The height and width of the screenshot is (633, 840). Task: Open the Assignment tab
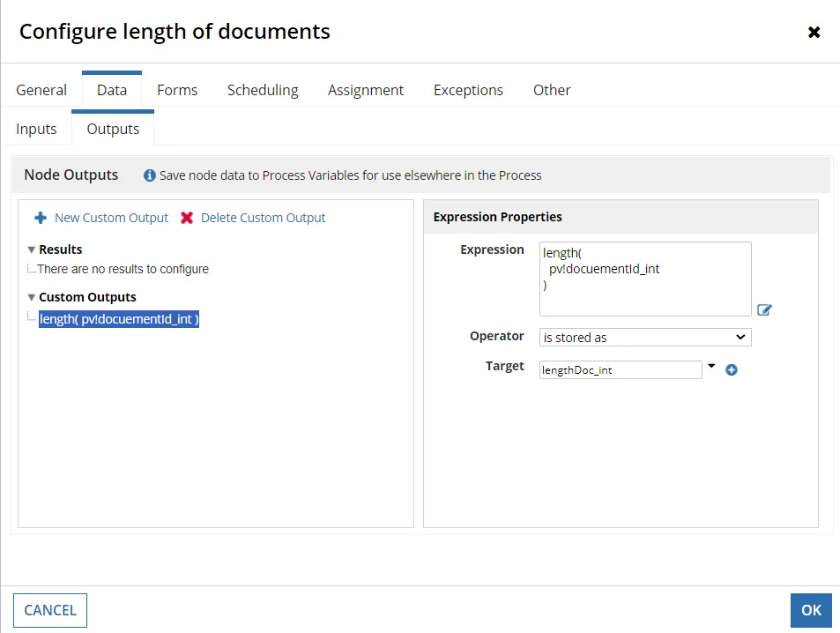[366, 90]
